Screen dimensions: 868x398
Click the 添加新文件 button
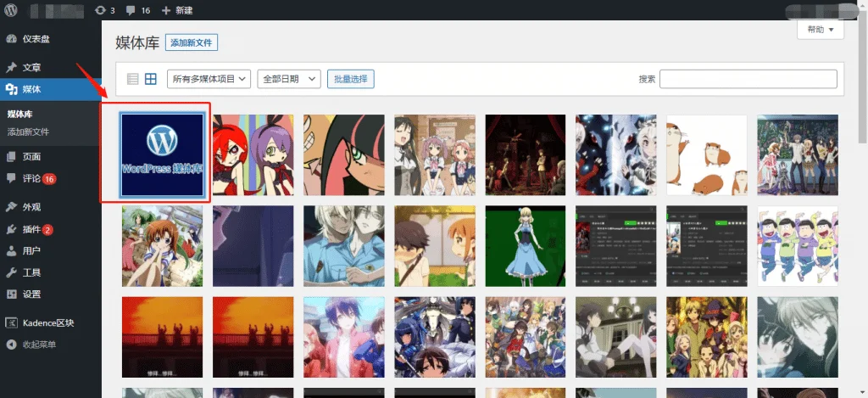(192, 42)
